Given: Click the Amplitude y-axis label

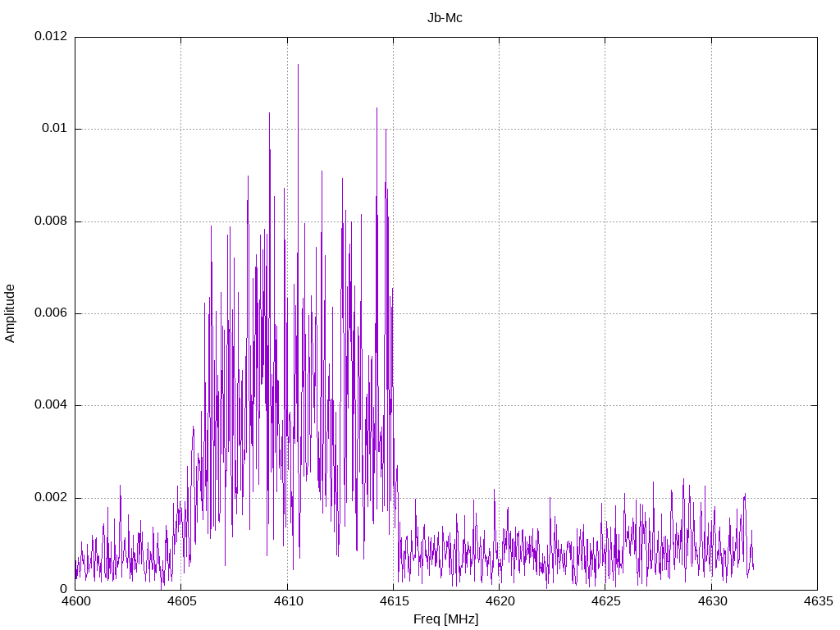Looking at the screenshot, I should point(10,313).
